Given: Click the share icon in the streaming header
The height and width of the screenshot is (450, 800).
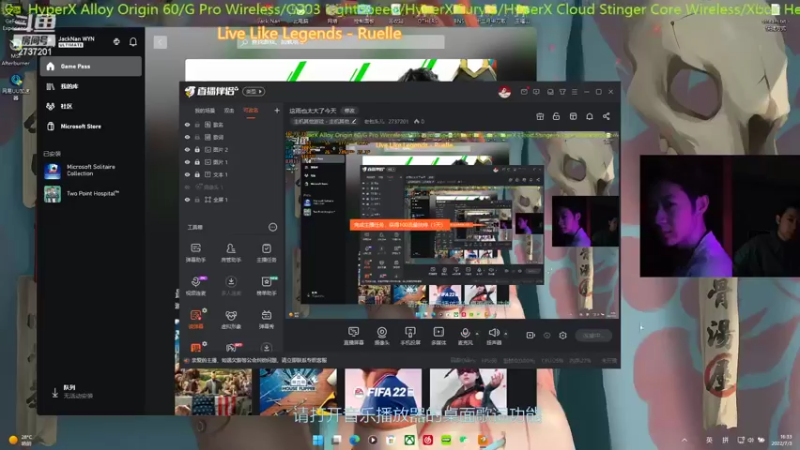Looking at the screenshot, I should tap(606, 116).
